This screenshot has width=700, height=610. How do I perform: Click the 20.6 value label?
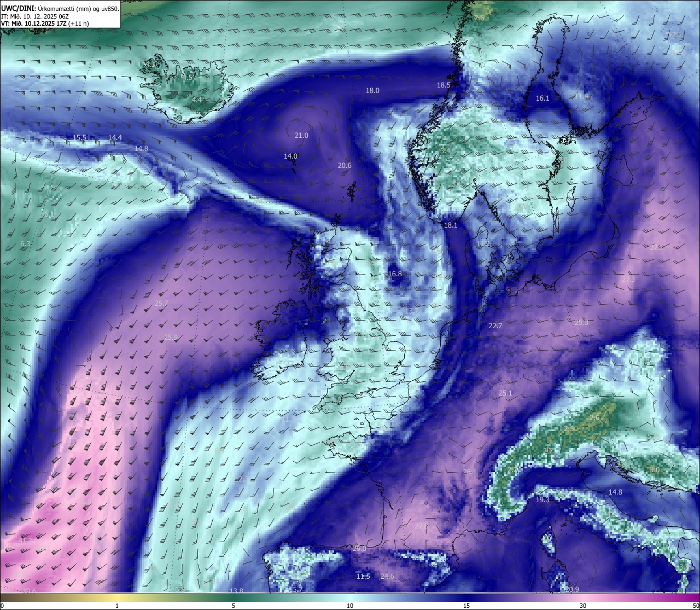345,165
